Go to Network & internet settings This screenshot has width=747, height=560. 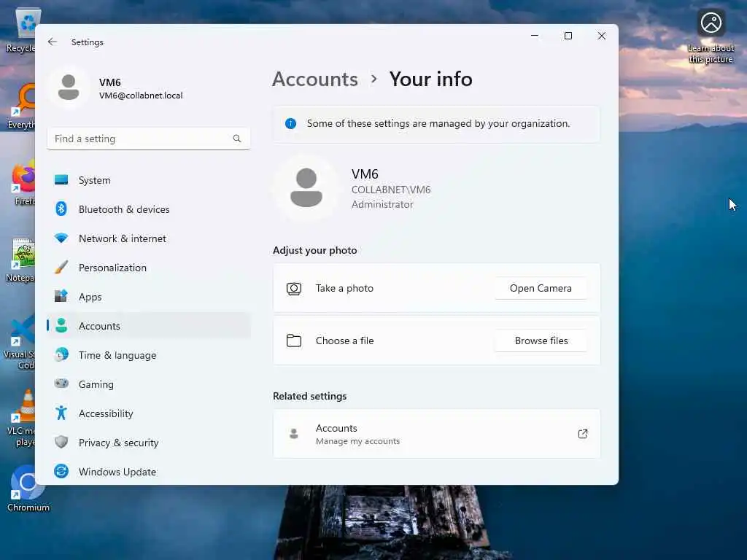[x=149, y=238]
